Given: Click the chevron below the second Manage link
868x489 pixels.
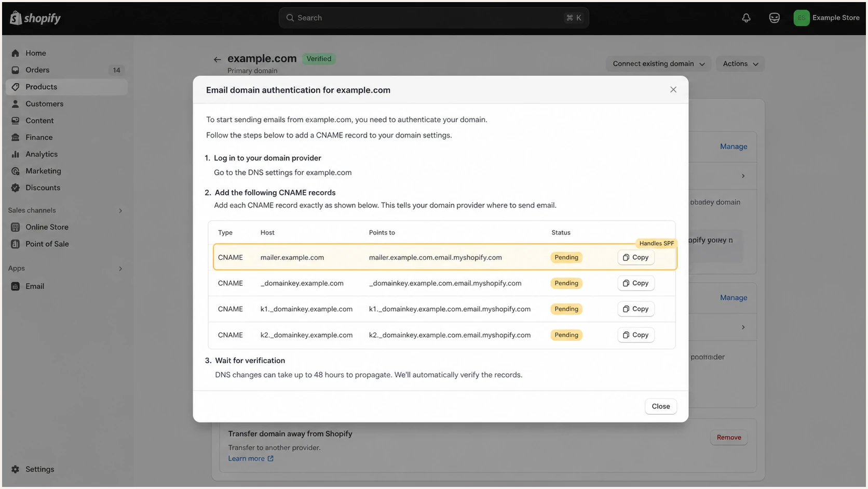Looking at the screenshot, I should [x=743, y=327].
